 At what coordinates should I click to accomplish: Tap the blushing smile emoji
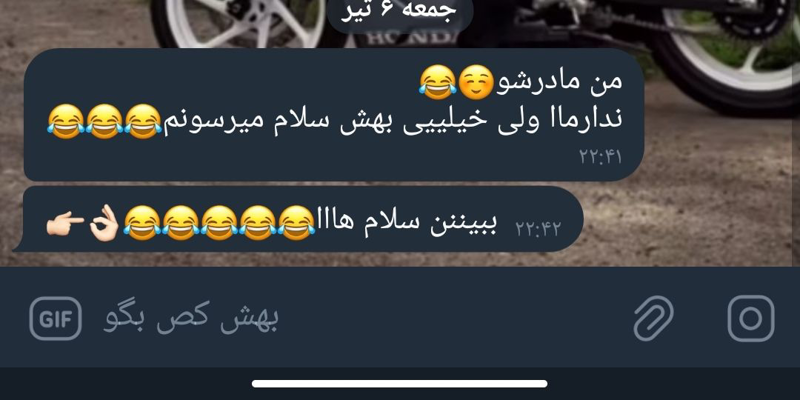click(477, 83)
